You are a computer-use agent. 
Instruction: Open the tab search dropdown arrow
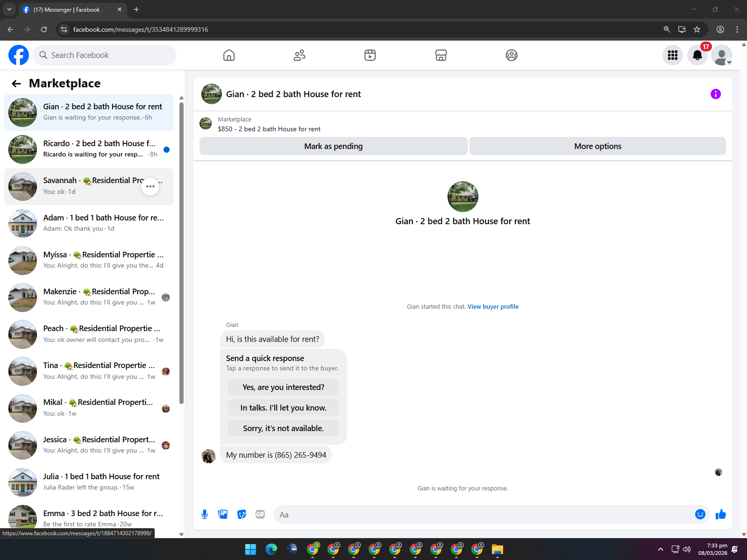[9, 9]
